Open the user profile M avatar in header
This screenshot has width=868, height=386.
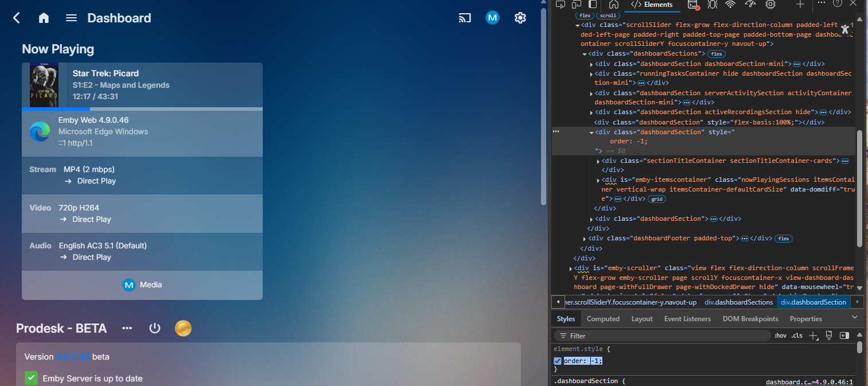492,18
